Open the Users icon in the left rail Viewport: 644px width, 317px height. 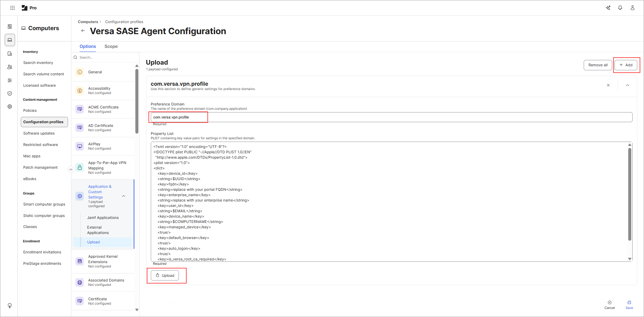point(10,67)
